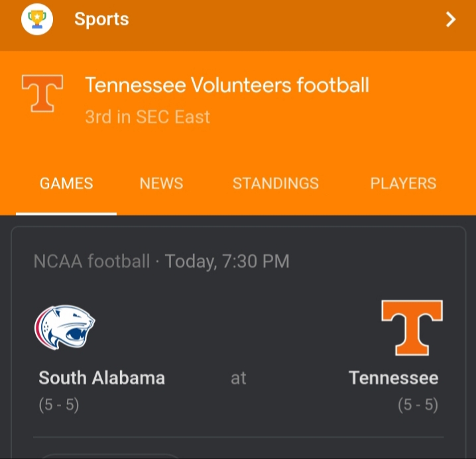Tap the Sports trophy icon

point(37,19)
